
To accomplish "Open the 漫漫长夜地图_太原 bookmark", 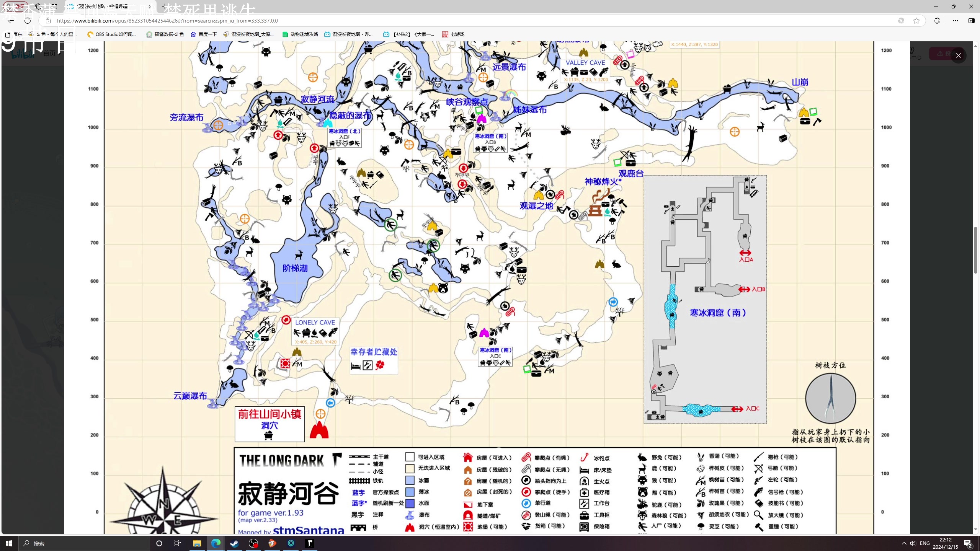I will [x=248, y=34].
